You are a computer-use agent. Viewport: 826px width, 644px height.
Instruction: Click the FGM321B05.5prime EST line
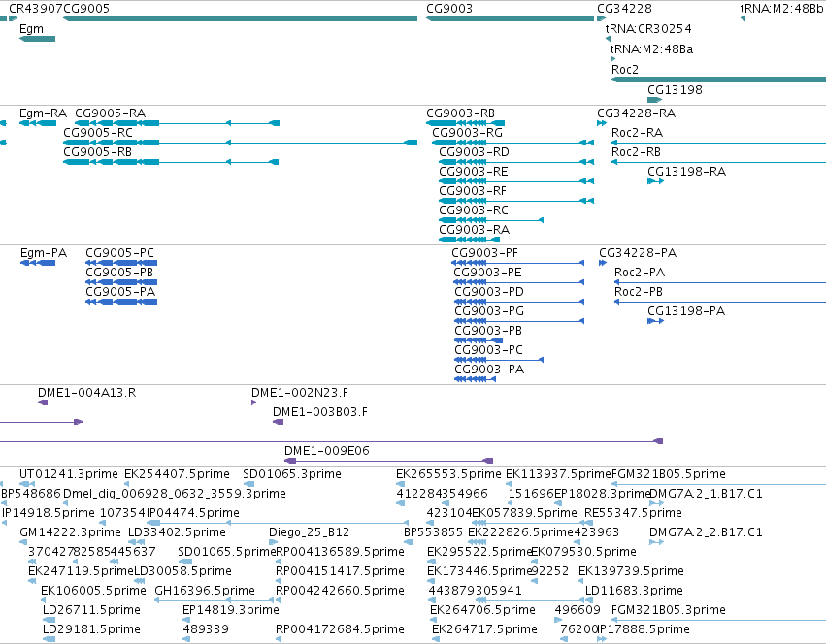pyautogui.click(x=718, y=484)
